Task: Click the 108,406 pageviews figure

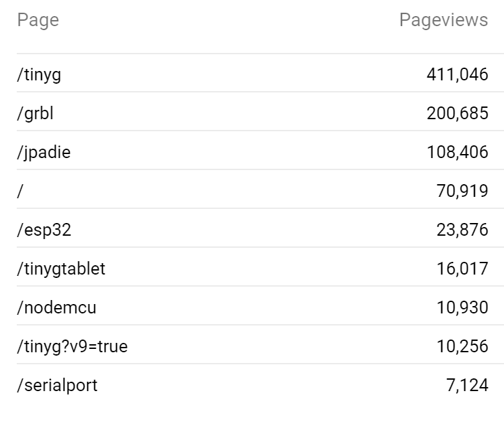Action: click(457, 152)
